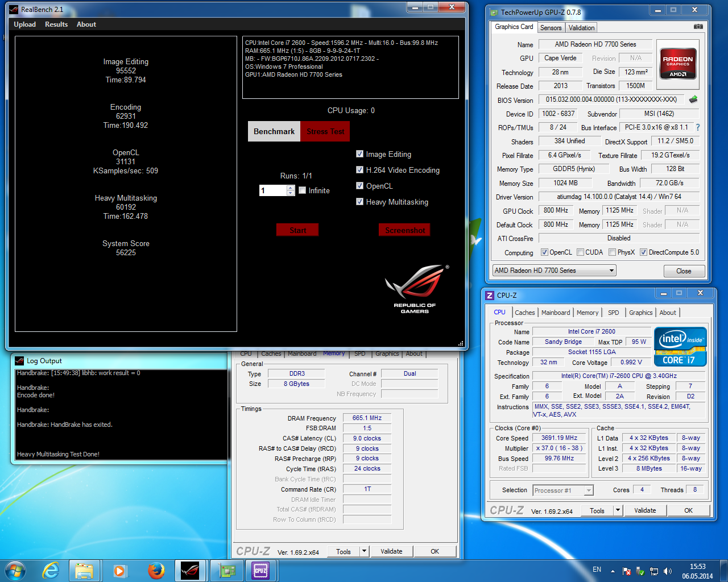The image size is (728, 582).
Task: Switch to the Sensors tab in GPU-Z
Action: click(551, 28)
